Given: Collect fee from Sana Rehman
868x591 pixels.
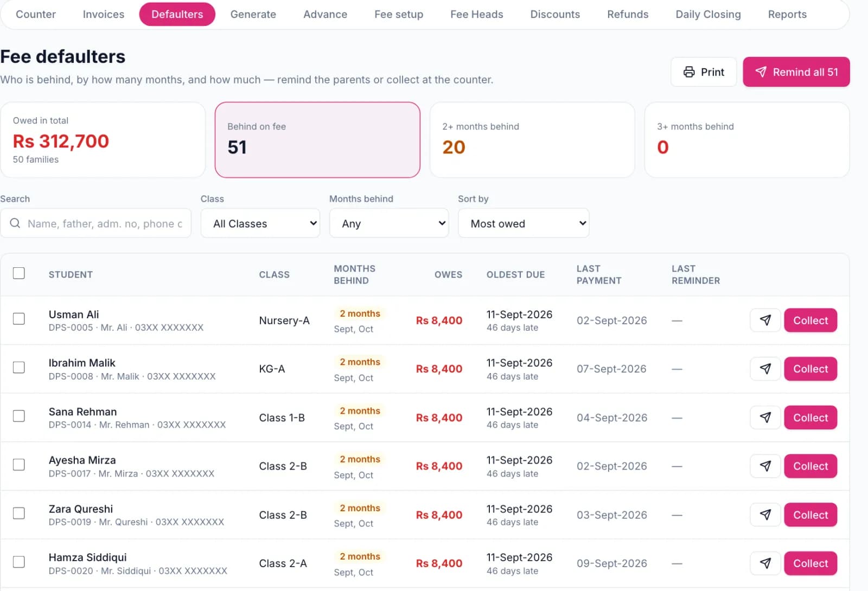Looking at the screenshot, I should pos(810,417).
